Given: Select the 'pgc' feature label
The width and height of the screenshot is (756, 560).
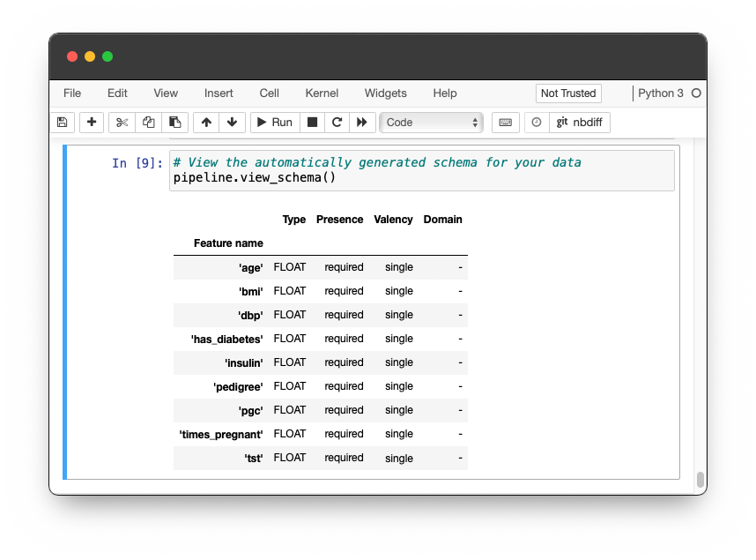Looking at the screenshot, I should [x=251, y=410].
